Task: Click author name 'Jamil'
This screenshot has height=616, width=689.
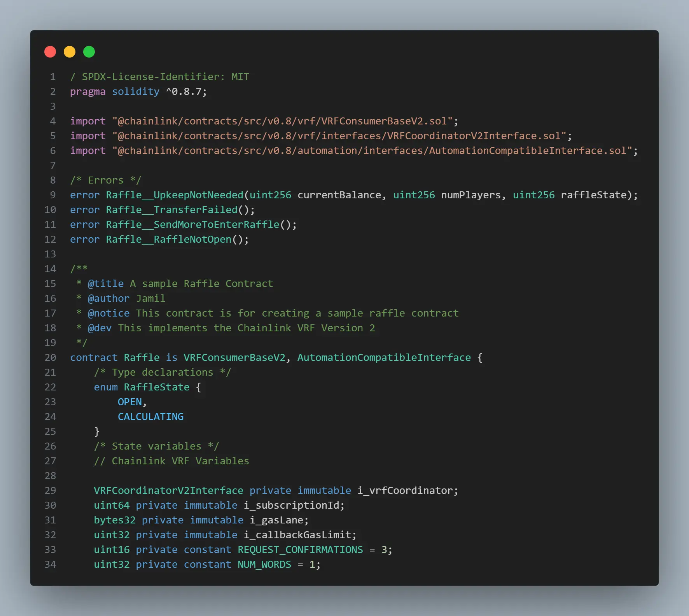Action: (150, 299)
